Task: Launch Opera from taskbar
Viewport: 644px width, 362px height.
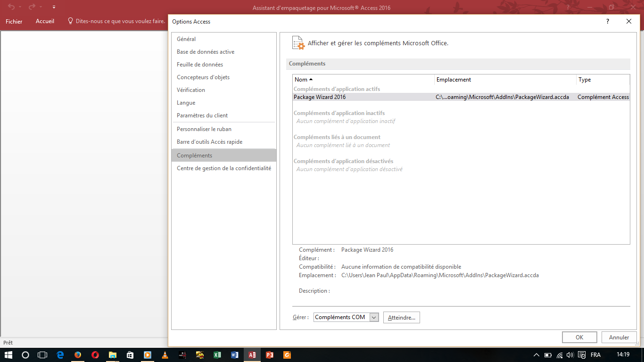Action: (x=95, y=355)
